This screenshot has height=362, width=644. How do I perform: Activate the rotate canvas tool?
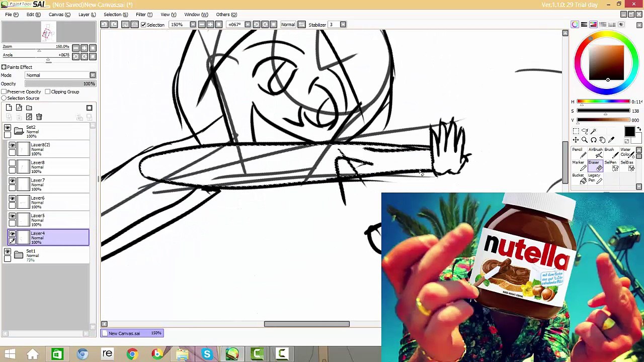pyautogui.click(x=594, y=140)
